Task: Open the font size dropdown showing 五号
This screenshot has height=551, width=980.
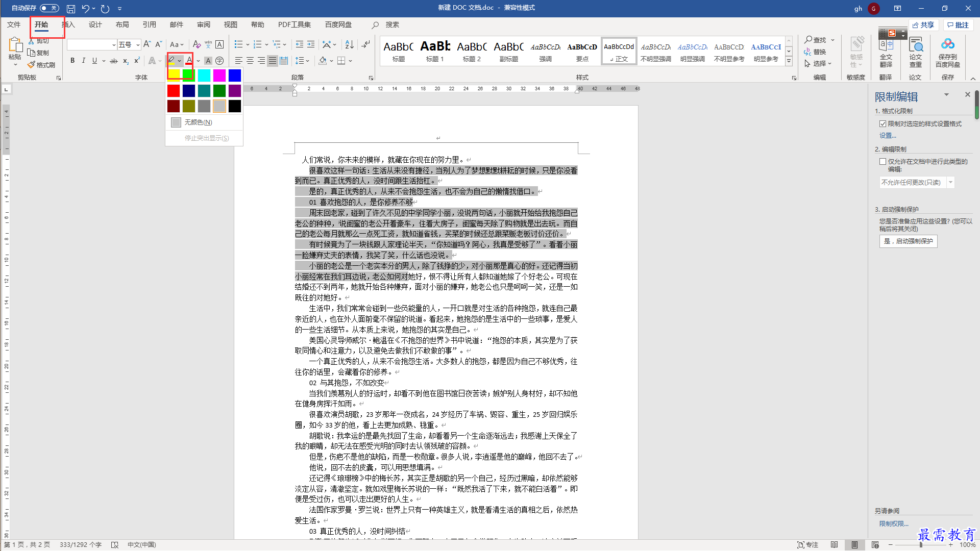Action: point(138,45)
